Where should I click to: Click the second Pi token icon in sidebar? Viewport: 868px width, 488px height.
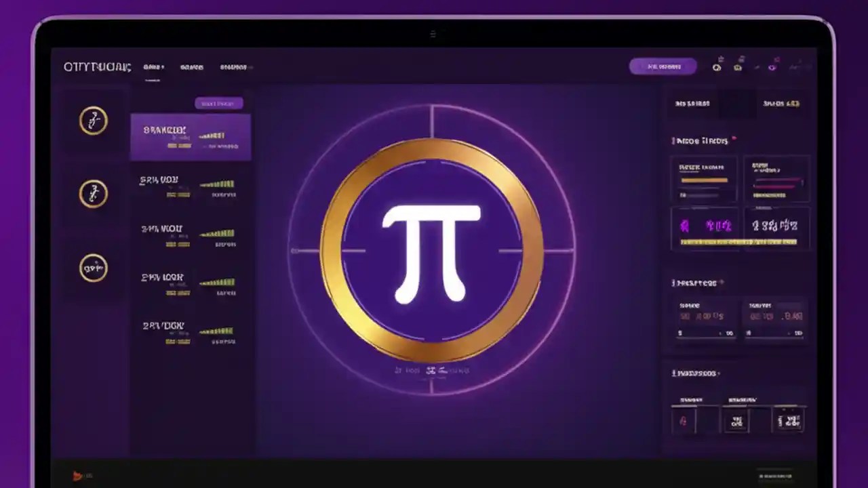coord(94,193)
